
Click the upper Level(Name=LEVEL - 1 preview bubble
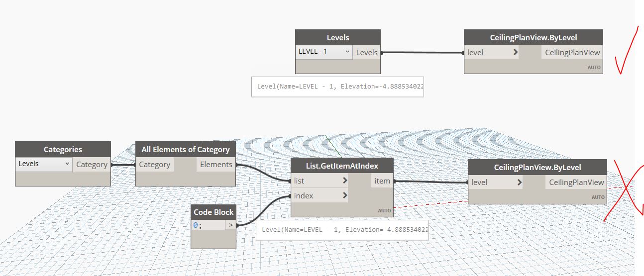(x=338, y=87)
